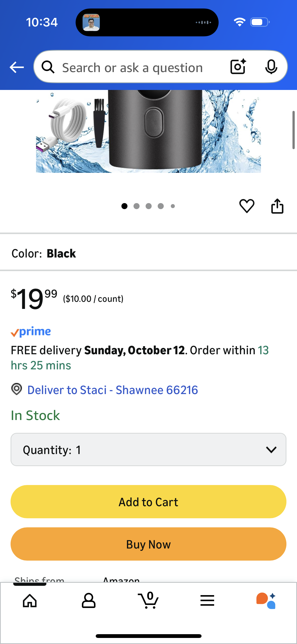Jump to fourth product image dot
Image resolution: width=297 pixels, height=644 pixels.
click(161, 206)
